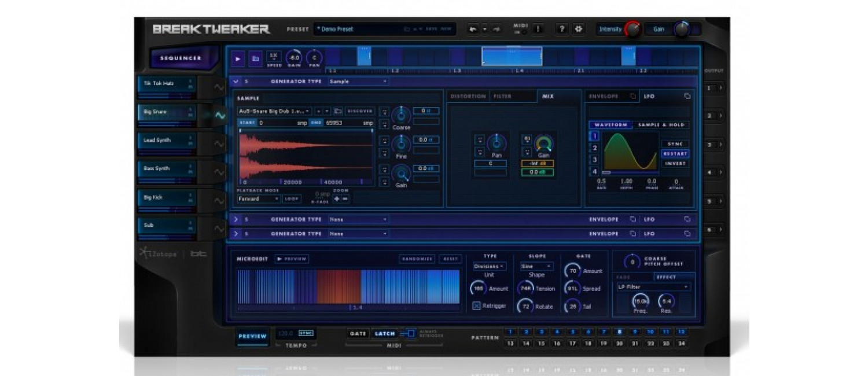Click the sample start marker slider
868x376 pixels.
pyautogui.click(x=241, y=131)
